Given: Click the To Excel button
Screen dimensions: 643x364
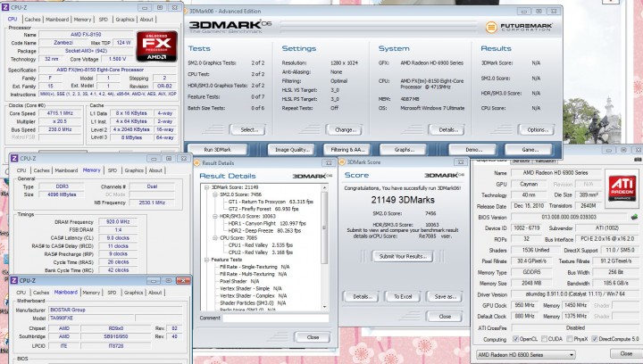Looking at the screenshot, I should tap(403, 296).
